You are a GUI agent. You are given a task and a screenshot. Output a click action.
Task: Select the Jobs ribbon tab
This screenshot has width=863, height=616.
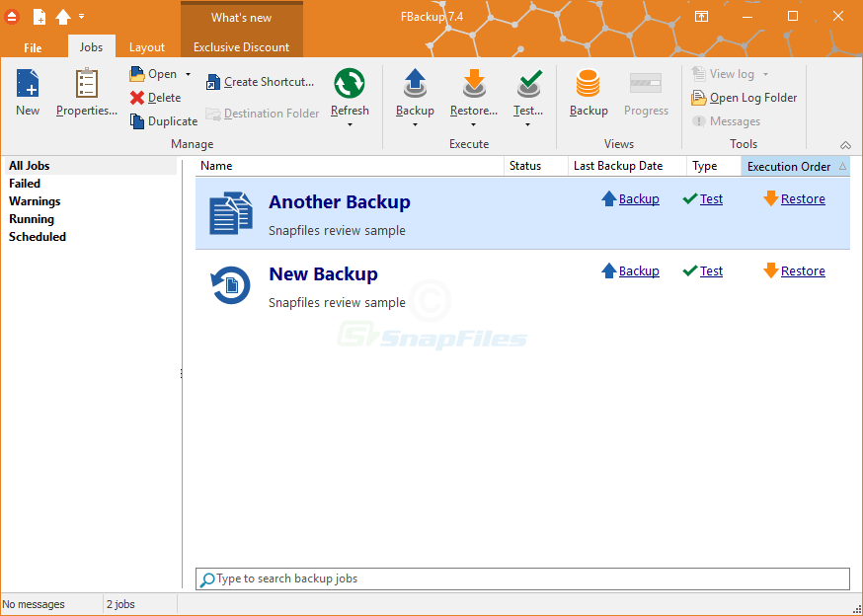[92, 46]
